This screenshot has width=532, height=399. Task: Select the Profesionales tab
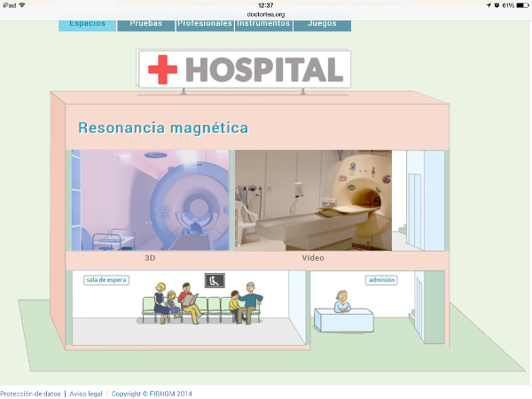204,24
